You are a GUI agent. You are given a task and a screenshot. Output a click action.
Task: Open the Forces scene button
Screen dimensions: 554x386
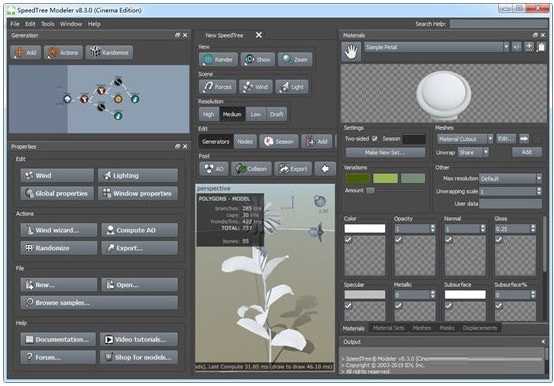click(218, 87)
